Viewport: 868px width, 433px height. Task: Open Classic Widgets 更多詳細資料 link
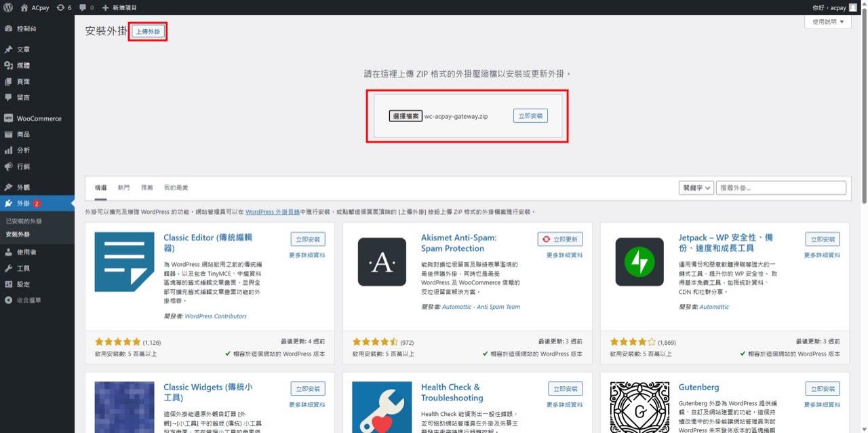pos(307,404)
